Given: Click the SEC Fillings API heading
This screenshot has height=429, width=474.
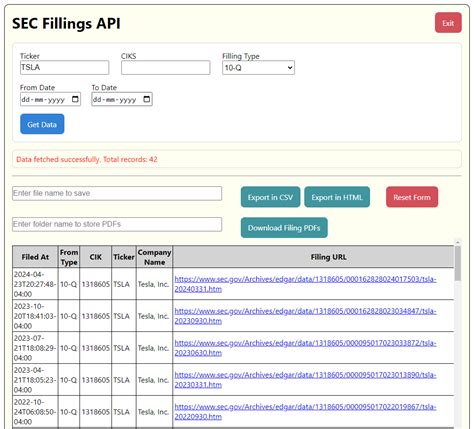Looking at the screenshot, I should tap(66, 23).
